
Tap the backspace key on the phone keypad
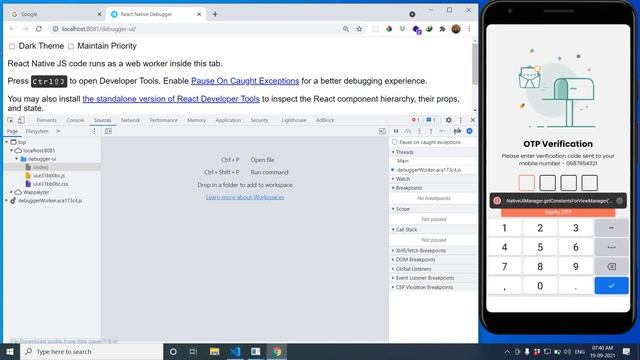pos(611,267)
